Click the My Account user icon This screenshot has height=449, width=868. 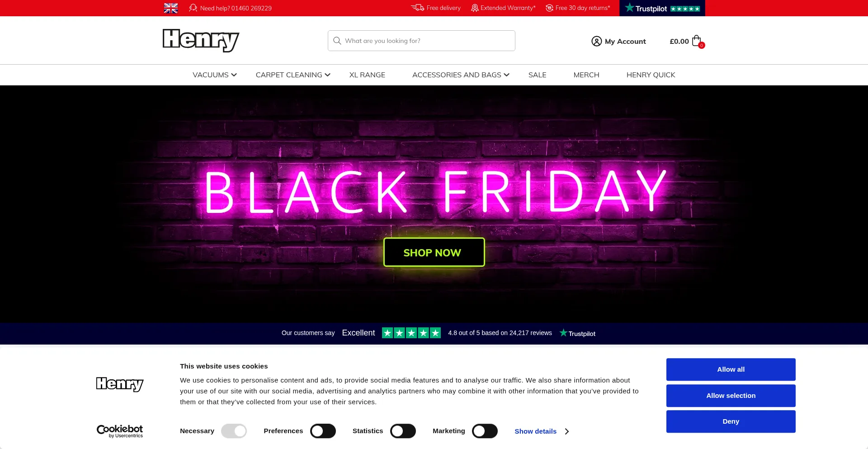click(x=596, y=41)
